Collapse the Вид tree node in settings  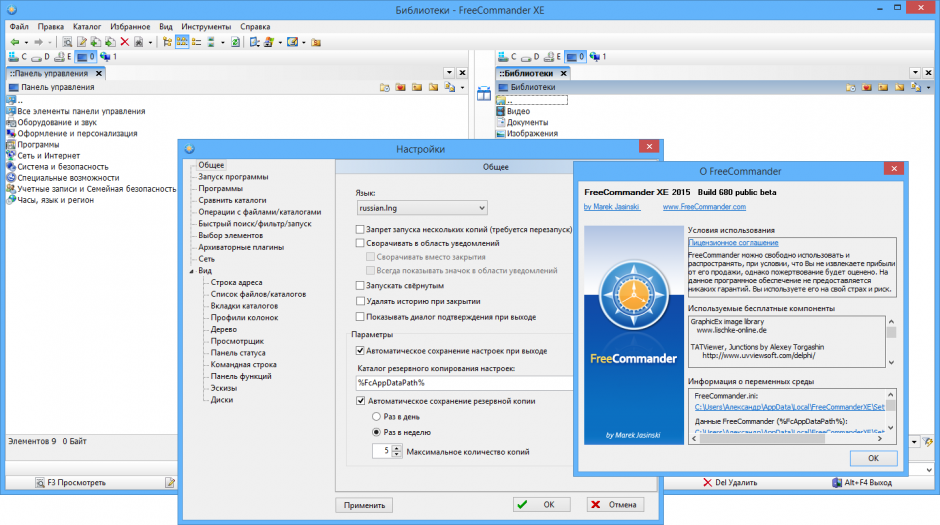[192, 271]
